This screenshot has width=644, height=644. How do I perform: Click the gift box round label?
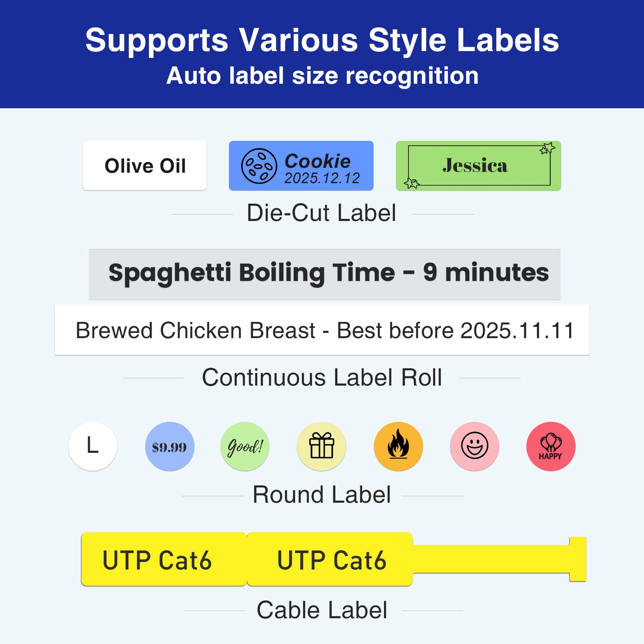[321, 446]
